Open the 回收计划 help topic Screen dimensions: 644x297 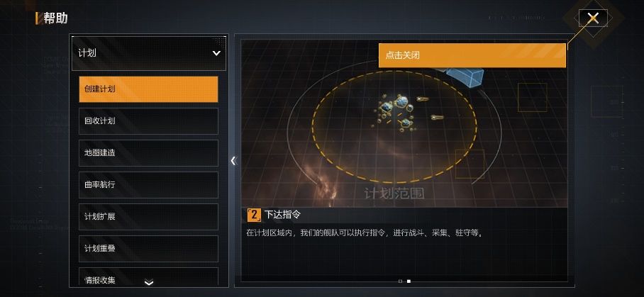pos(148,121)
